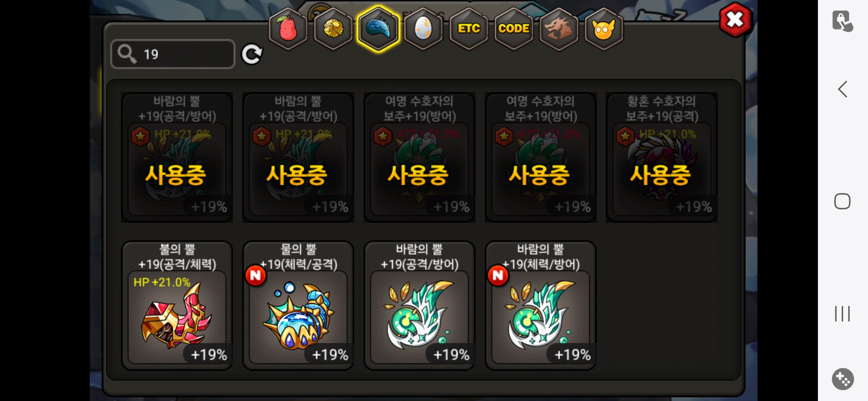Select the blue water horn item
This screenshot has width=868, height=401.
point(298,306)
